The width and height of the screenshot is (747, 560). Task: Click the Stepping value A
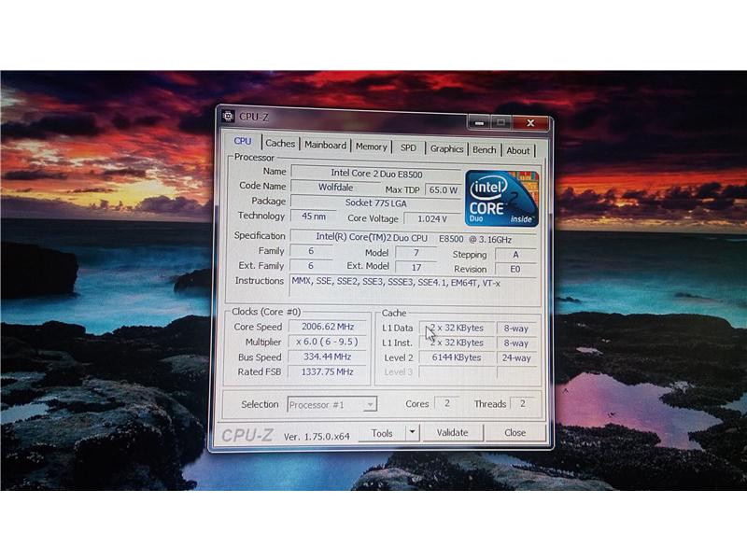coord(515,255)
